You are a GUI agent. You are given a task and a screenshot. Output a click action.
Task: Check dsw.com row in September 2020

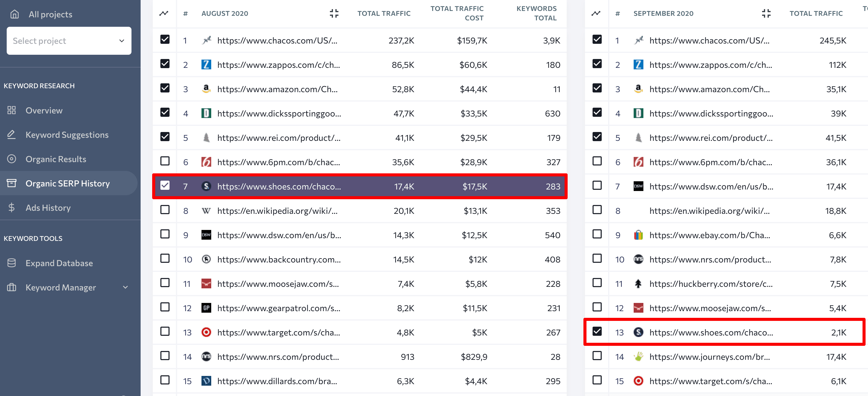click(597, 185)
